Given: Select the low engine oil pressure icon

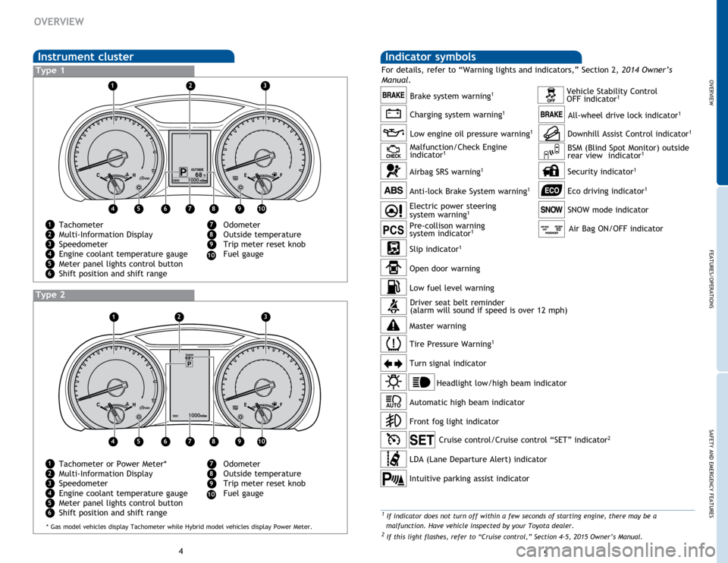Looking at the screenshot, I should pyautogui.click(x=394, y=133).
